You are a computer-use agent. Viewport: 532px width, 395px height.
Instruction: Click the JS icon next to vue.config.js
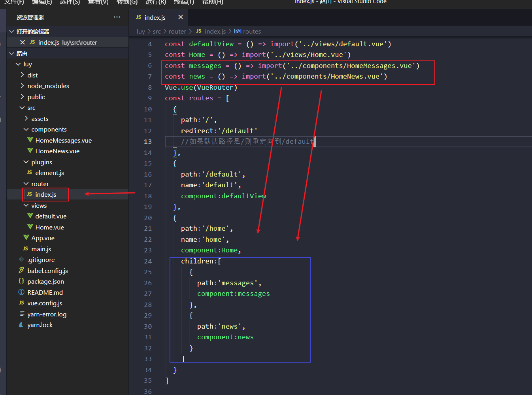pyautogui.click(x=22, y=303)
